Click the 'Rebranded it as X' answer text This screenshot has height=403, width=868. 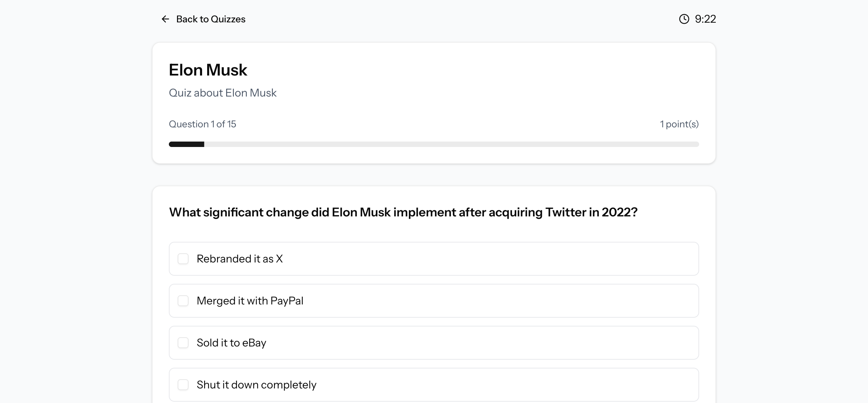click(x=239, y=259)
